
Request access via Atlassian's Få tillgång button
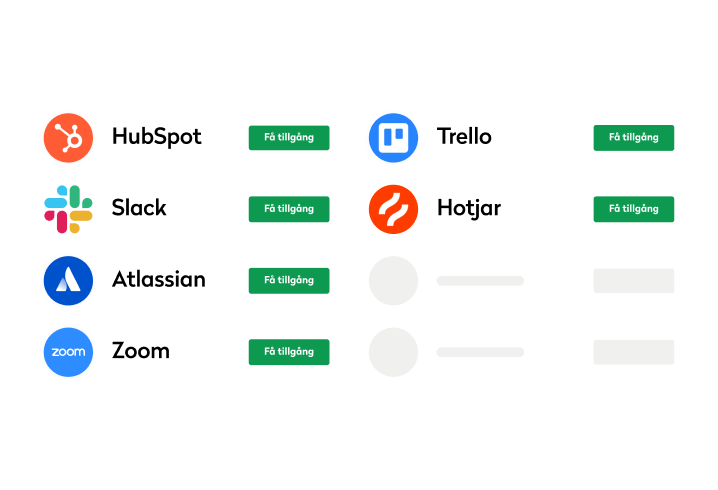(x=288, y=280)
